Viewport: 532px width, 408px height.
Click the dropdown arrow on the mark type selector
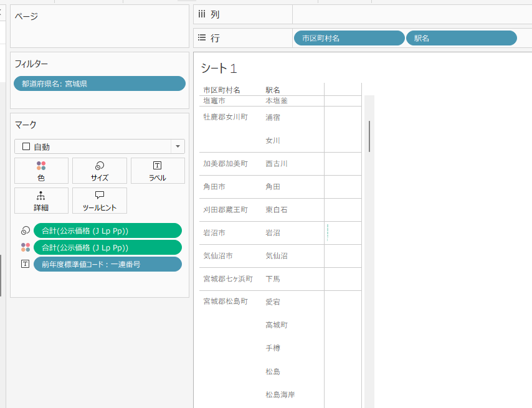click(178, 146)
